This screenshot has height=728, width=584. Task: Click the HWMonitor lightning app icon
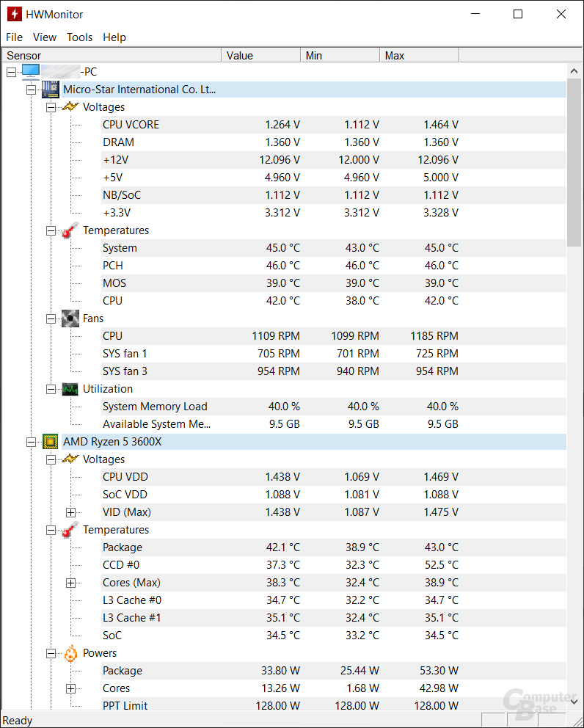[15, 15]
